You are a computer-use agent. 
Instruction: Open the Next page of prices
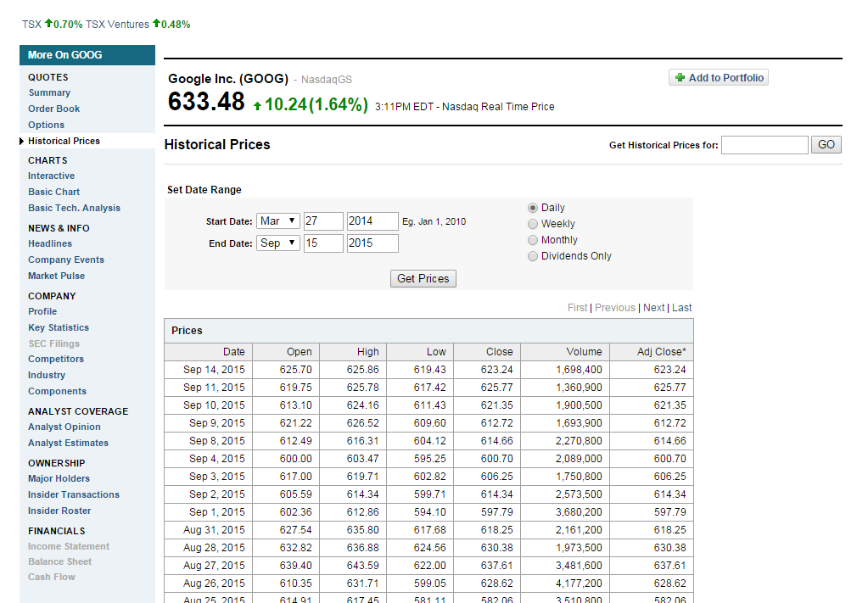pos(652,307)
